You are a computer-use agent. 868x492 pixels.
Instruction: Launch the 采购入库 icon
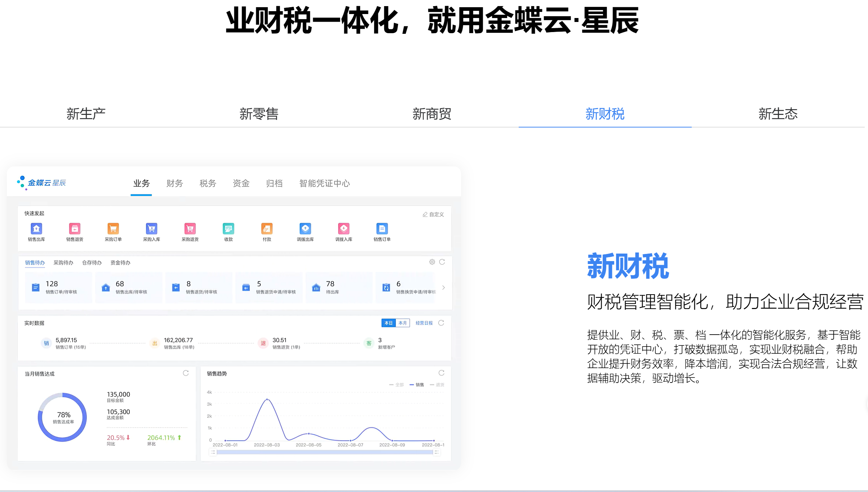click(151, 228)
